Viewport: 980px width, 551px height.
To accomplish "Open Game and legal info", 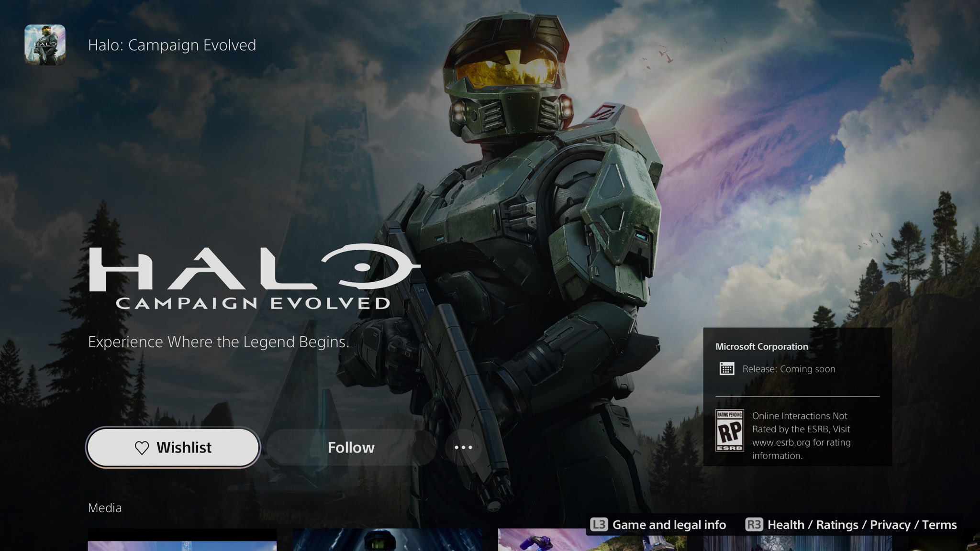I will click(668, 525).
